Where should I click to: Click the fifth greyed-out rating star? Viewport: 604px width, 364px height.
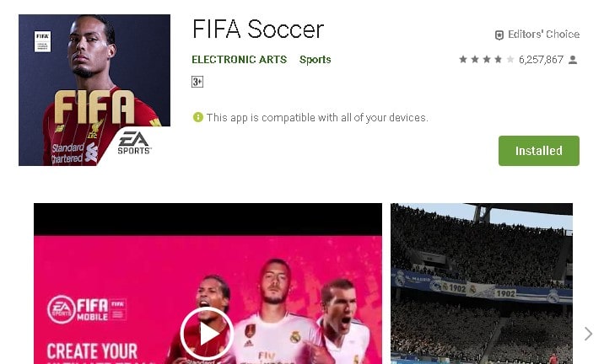(510, 59)
